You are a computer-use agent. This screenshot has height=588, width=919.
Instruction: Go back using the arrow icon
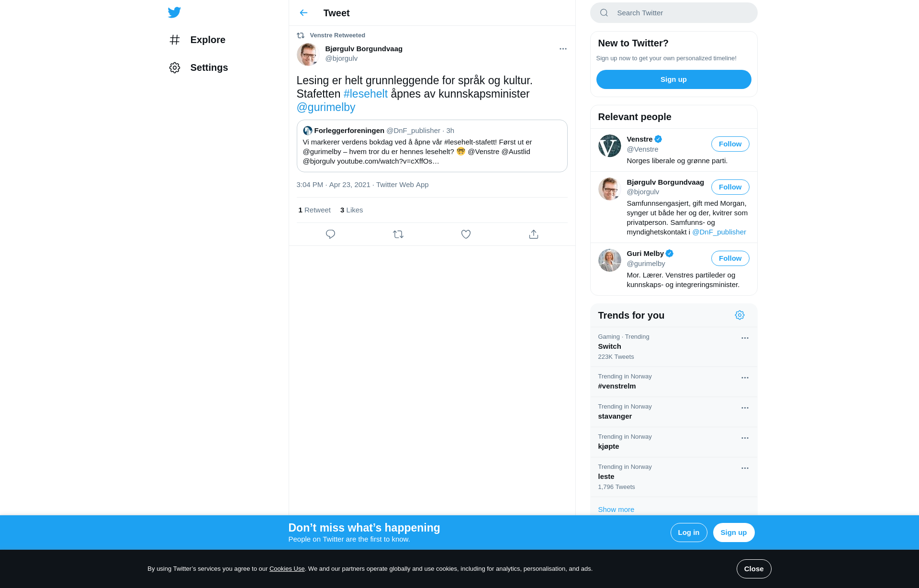[303, 13]
